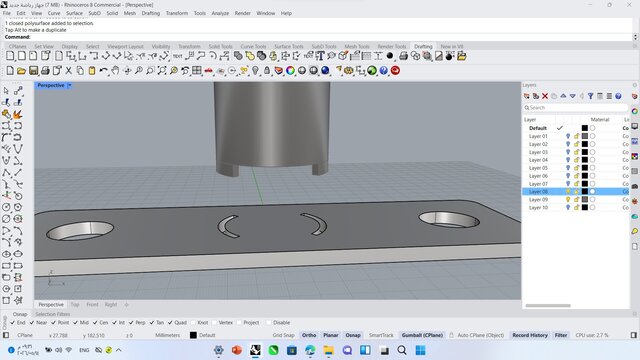640x360 pixels.
Task: Click the Print icon in standard toolbar
Action: click(x=45, y=71)
